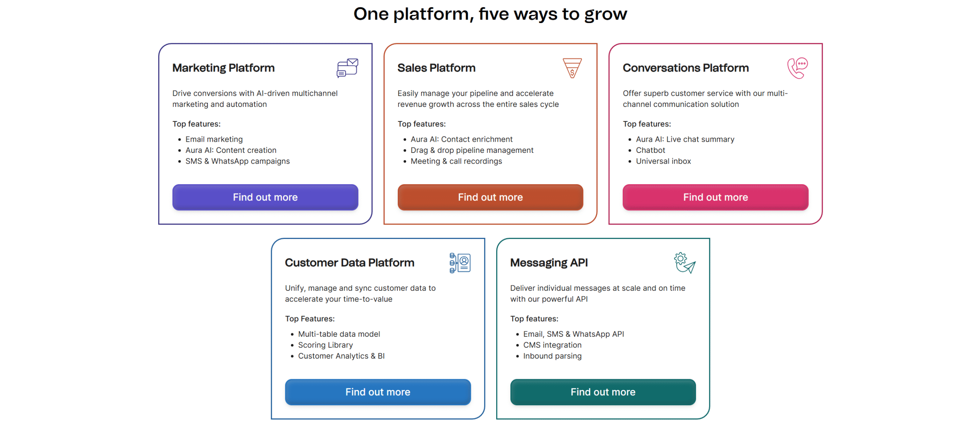
Task: Click the Messaging API card title
Action: pos(549,263)
